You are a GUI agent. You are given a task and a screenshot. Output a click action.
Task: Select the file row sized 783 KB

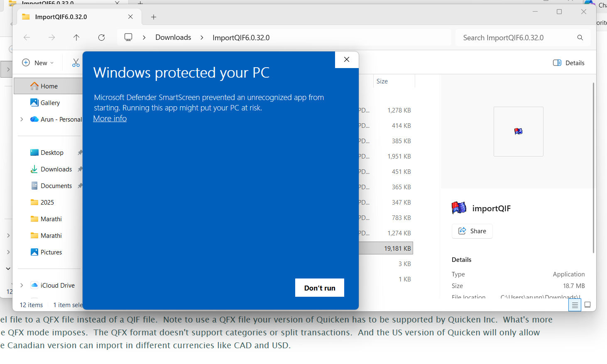(386, 218)
